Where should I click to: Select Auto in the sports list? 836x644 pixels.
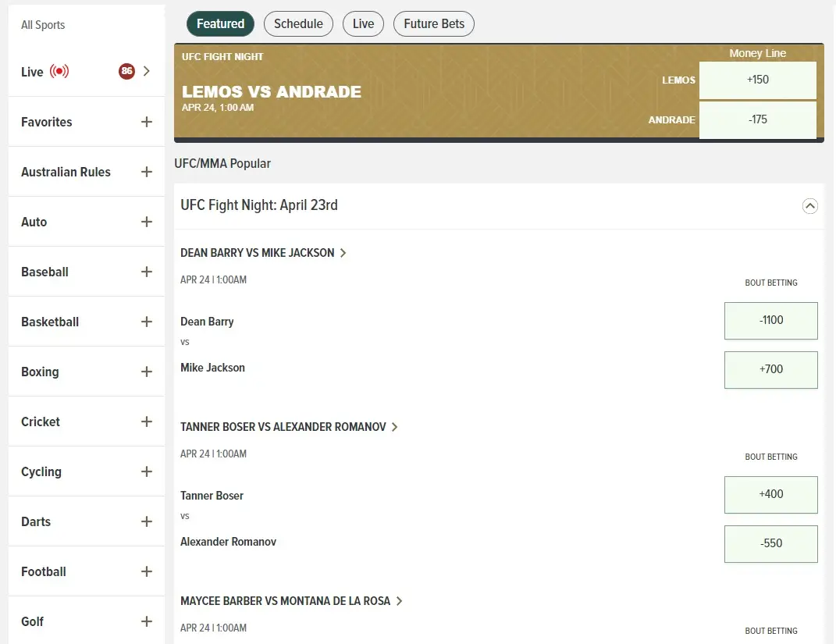pyautogui.click(x=34, y=222)
